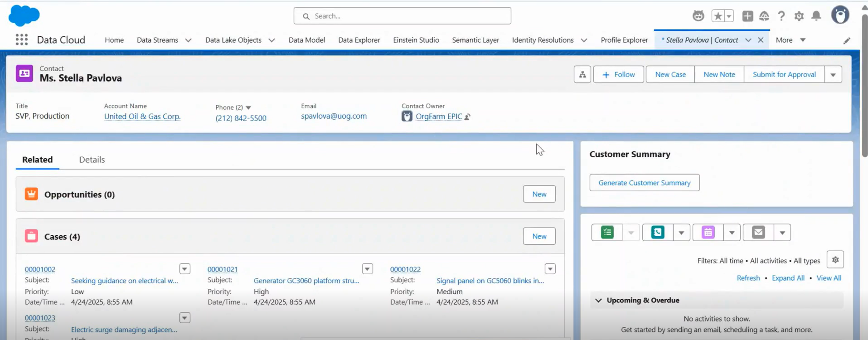Click the Generate Customer Summary button
The width and height of the screenshot is (868, 340).
point(644,183)
